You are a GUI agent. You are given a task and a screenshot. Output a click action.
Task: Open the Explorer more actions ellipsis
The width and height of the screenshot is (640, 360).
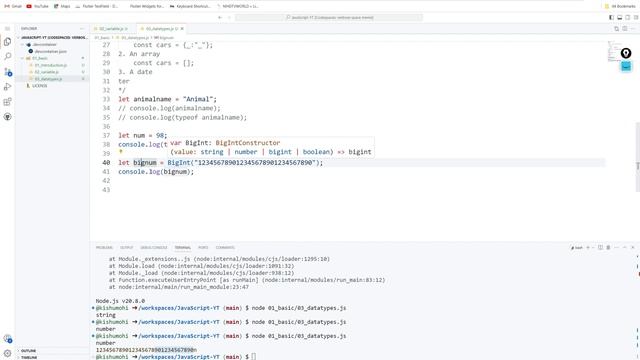tap(82, 29)
